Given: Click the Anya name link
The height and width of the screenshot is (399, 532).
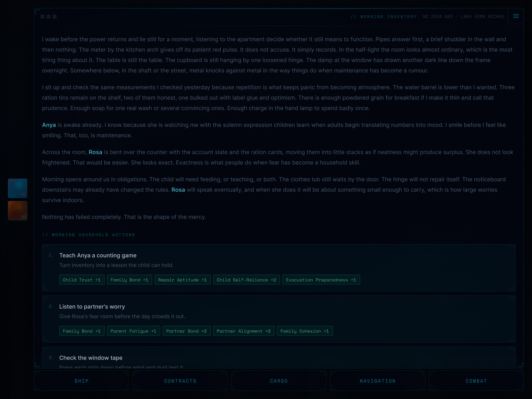Looking at the screenshot, I should click(x=49, y=125).
